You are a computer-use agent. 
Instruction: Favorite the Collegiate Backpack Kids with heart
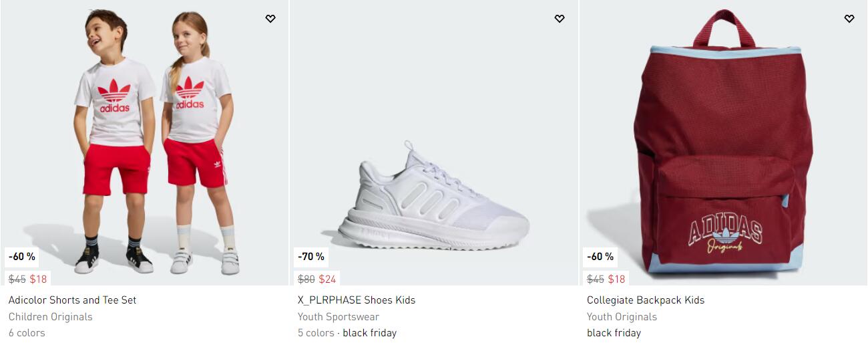[849, 19]
